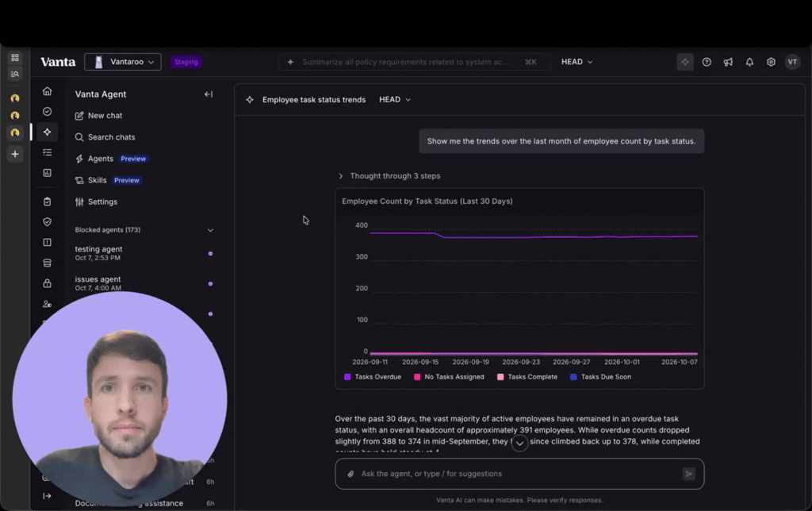Click the Ask the agent input field
The image size is (812, 511).
(x=519, y=474)
